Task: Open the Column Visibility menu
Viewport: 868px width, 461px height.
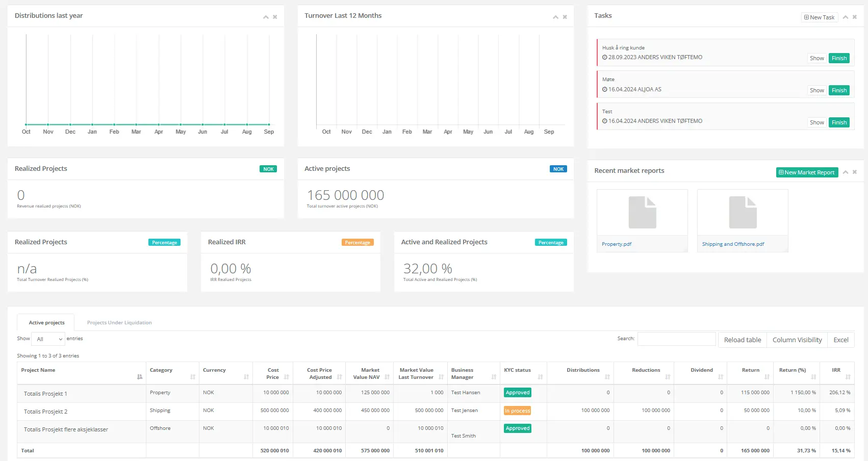Action: [x=797, y=340]
